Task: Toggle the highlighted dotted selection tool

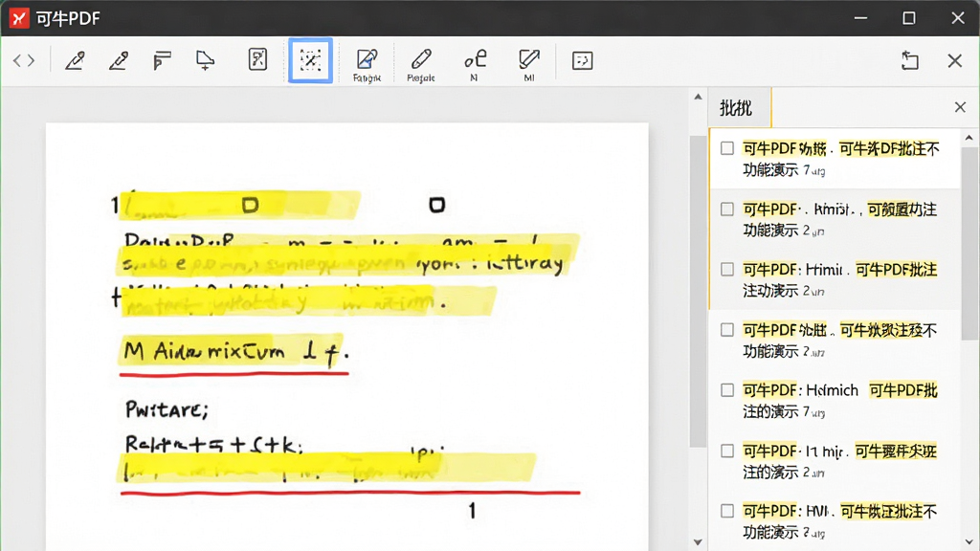Action: click(311, 60)
